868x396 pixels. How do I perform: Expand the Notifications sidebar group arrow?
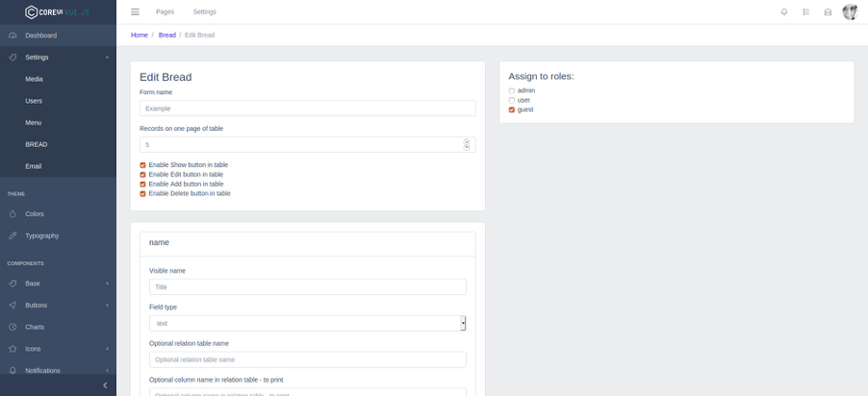point(108,371)
